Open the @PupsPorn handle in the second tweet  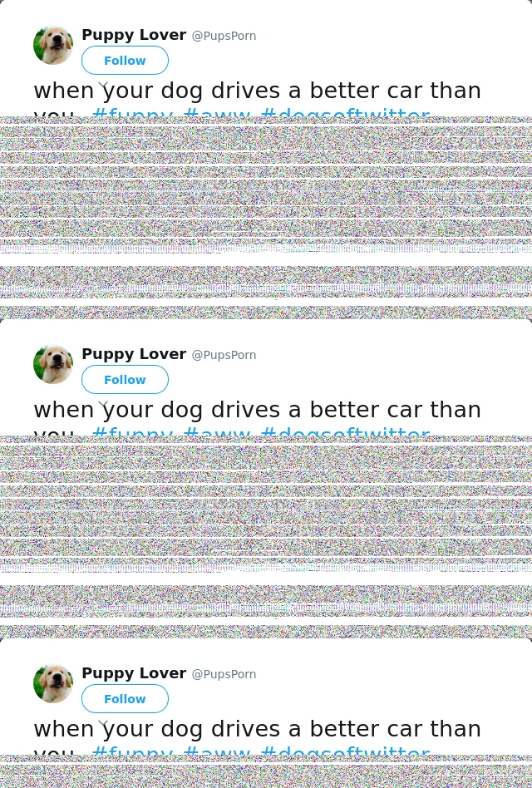[x=224, y=355]
